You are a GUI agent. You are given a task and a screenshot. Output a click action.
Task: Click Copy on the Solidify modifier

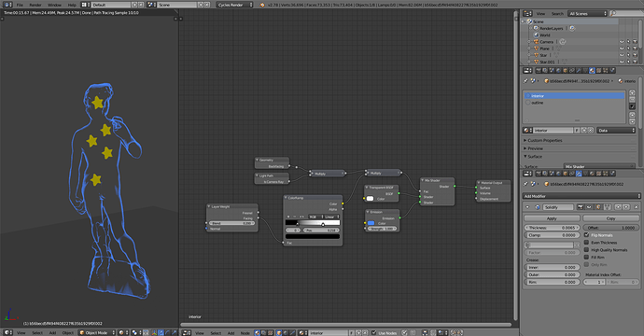click(x=610, y=218)
